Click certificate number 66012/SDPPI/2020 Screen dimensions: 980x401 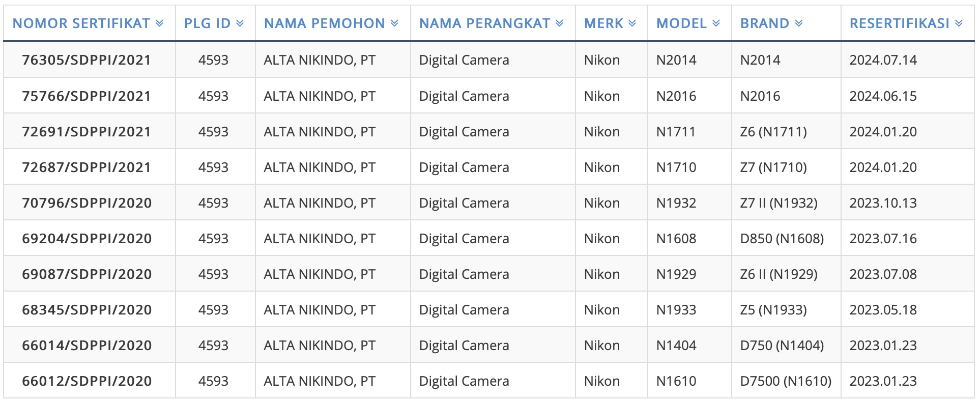coord(87,381)
